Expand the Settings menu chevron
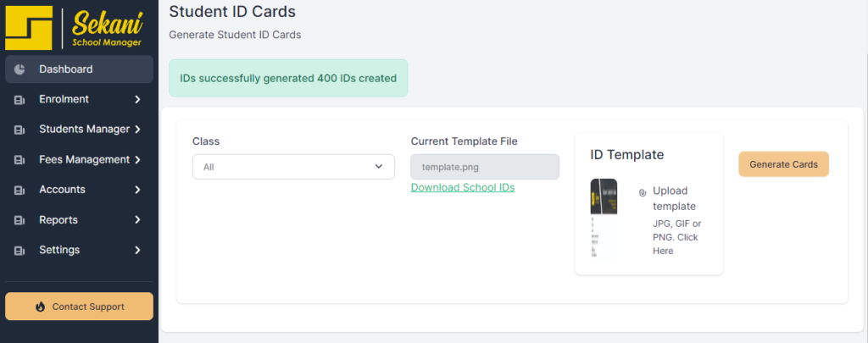The height and width of the screenshot is (343, 868). [x=137, y=251]
